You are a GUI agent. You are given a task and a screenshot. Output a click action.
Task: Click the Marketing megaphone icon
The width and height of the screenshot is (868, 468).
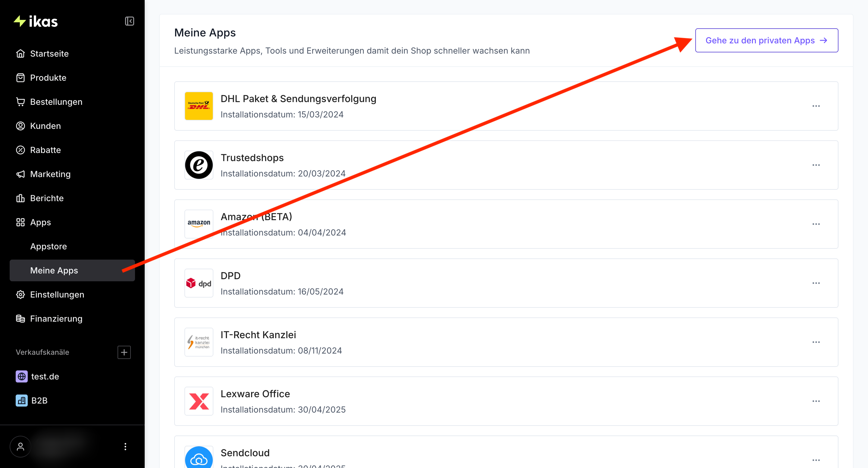20,174
